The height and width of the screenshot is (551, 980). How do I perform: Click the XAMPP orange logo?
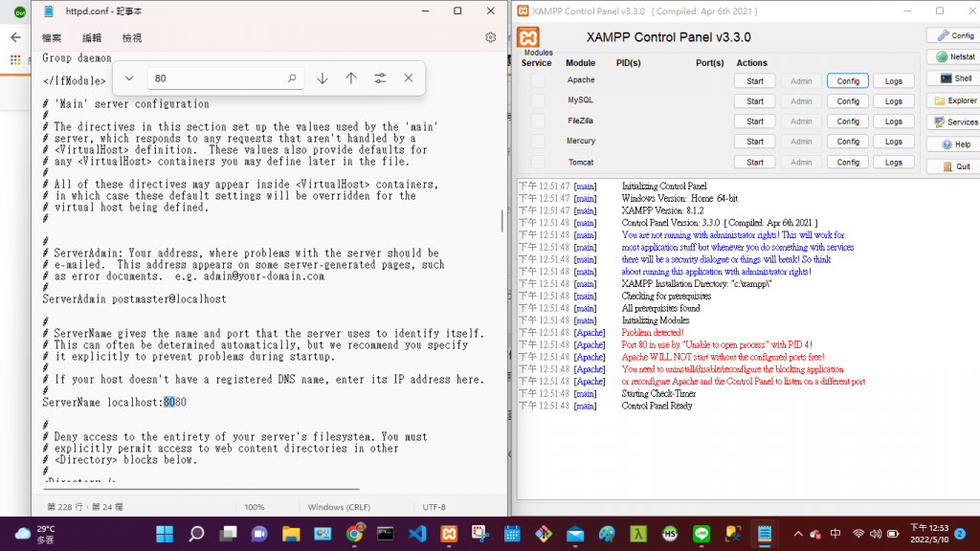click(x=528, y=37)
